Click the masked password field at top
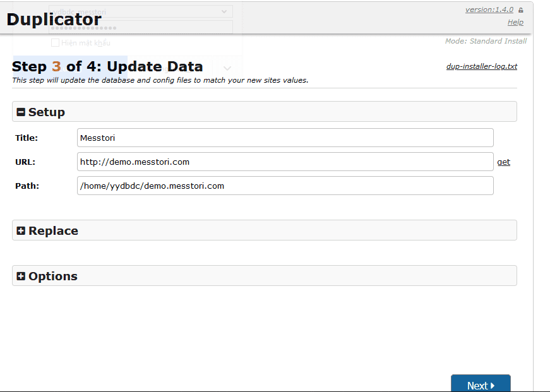550x392 pixels. click(x=140, y=27)
